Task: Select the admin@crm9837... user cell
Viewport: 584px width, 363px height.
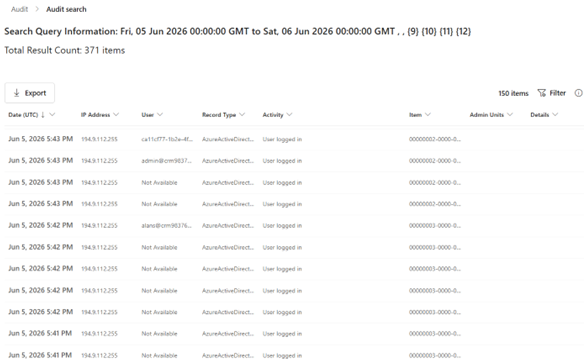Action: click(166, 161)
